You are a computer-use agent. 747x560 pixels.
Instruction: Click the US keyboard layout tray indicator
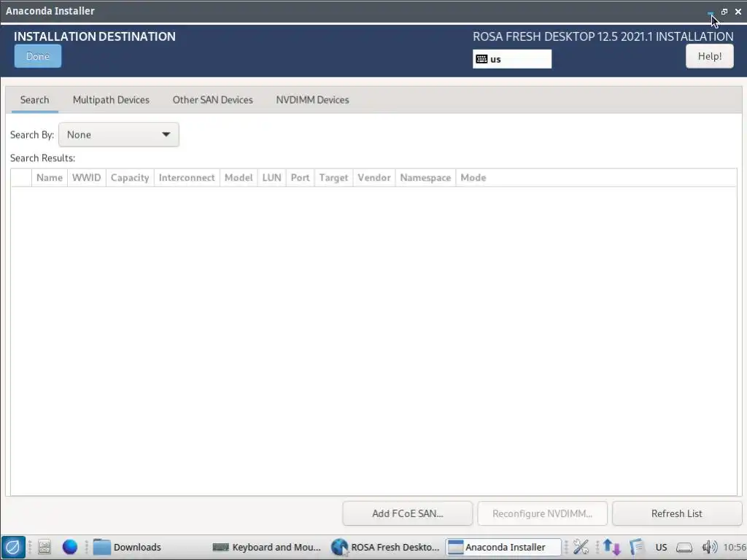[661, 547]
